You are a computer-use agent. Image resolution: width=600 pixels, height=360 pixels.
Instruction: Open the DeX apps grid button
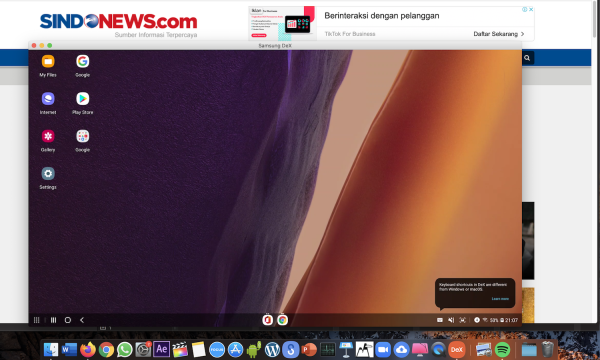click(x=36, y=320)
